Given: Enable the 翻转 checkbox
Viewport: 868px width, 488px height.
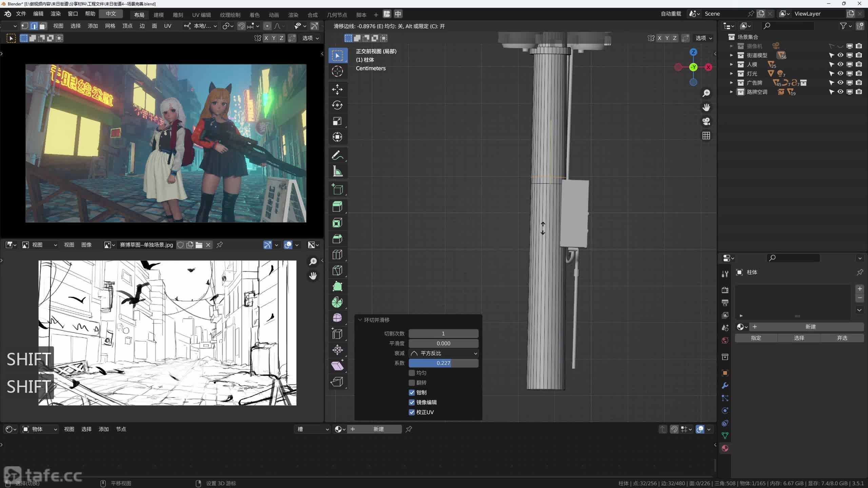Looking at the screenshot, I should point(412,383).
